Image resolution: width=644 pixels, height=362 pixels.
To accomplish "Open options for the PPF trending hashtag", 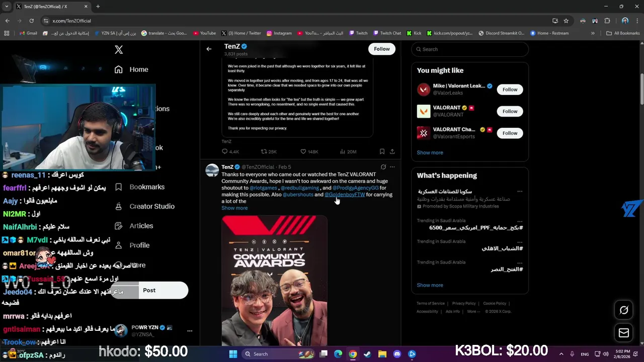I will [x=520, y=221].
